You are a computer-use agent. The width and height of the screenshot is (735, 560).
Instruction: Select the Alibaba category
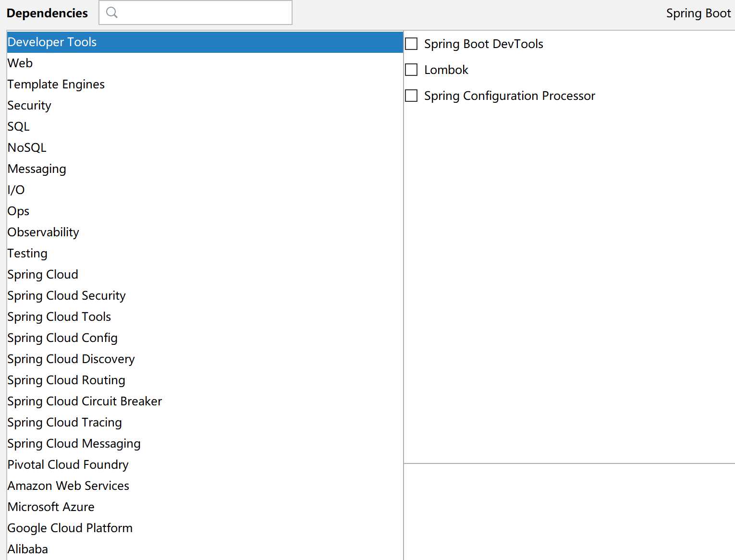[x=205, y=549]
